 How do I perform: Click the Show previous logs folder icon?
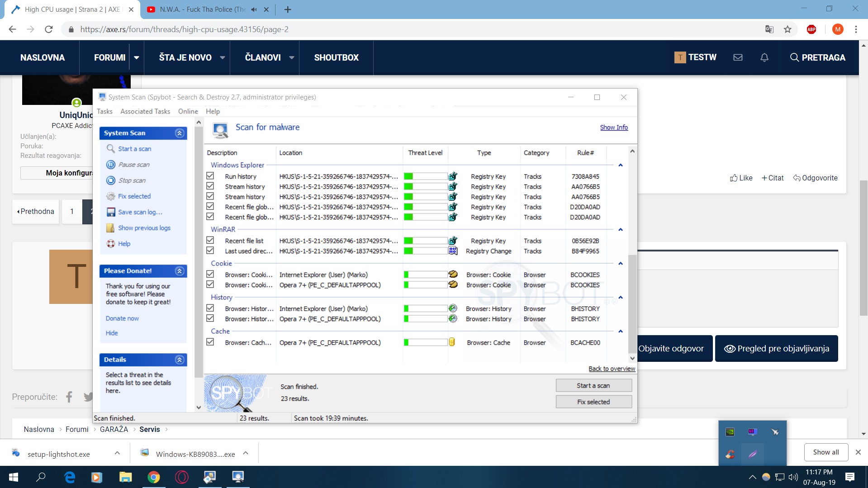110,228
